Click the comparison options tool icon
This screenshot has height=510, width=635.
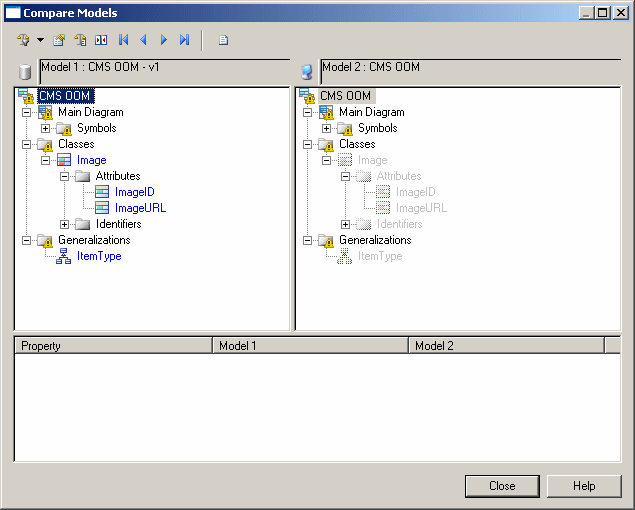[x=24, y=40]
